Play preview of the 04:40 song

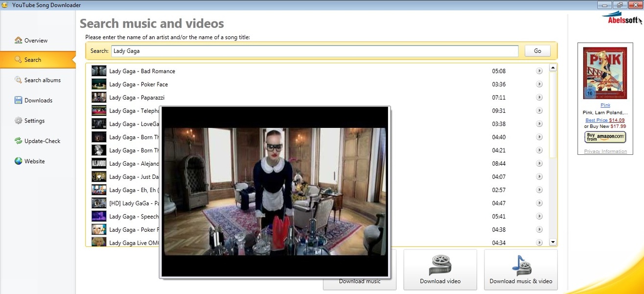click(539, 137)
